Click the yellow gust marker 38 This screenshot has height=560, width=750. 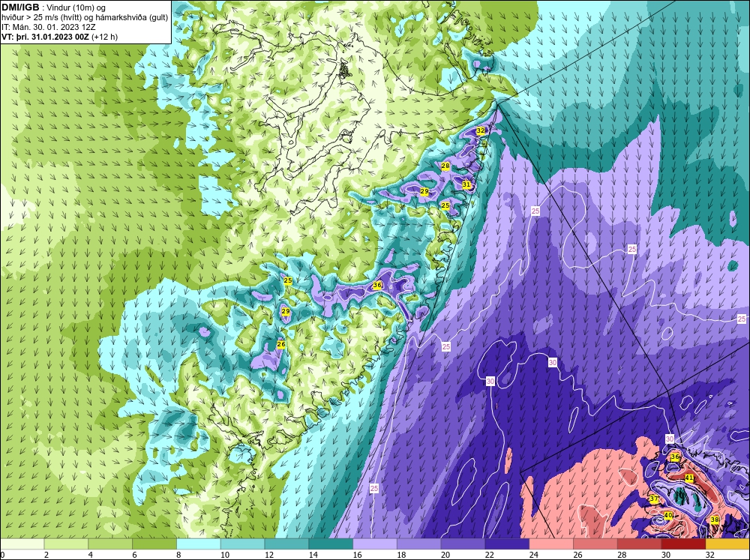pos(715,520)
